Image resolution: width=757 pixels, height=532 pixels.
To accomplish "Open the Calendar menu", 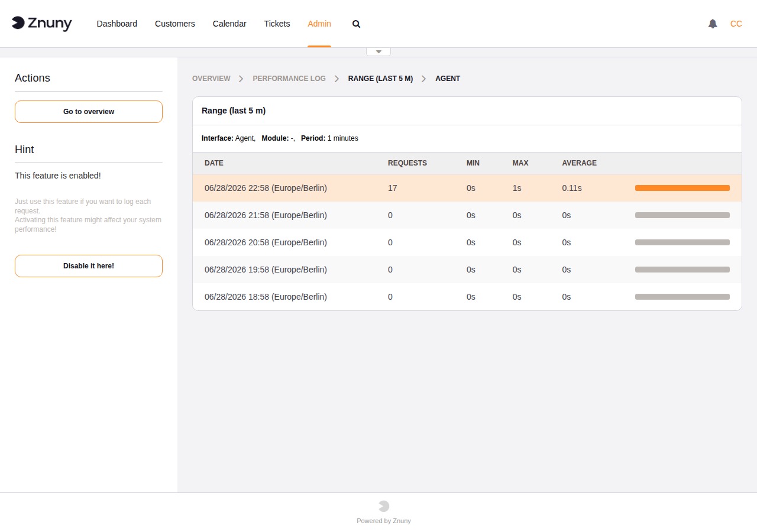I will pos(229,24).
